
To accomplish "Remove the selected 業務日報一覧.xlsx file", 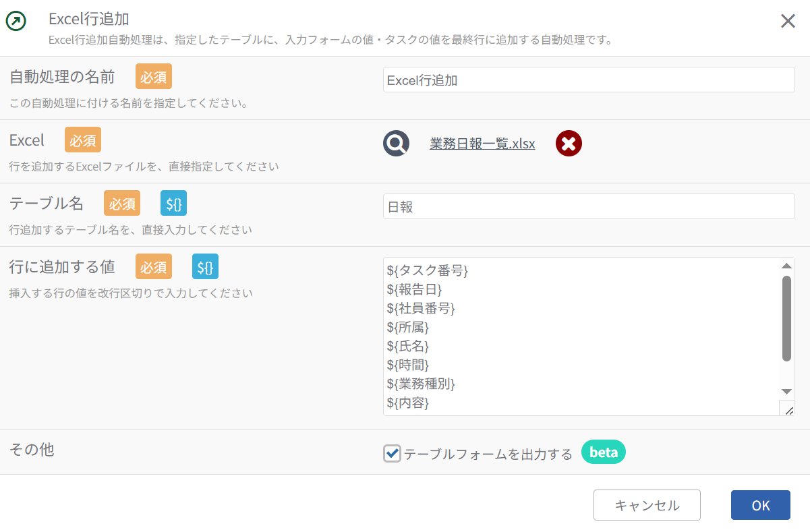I will click(569, 144).
